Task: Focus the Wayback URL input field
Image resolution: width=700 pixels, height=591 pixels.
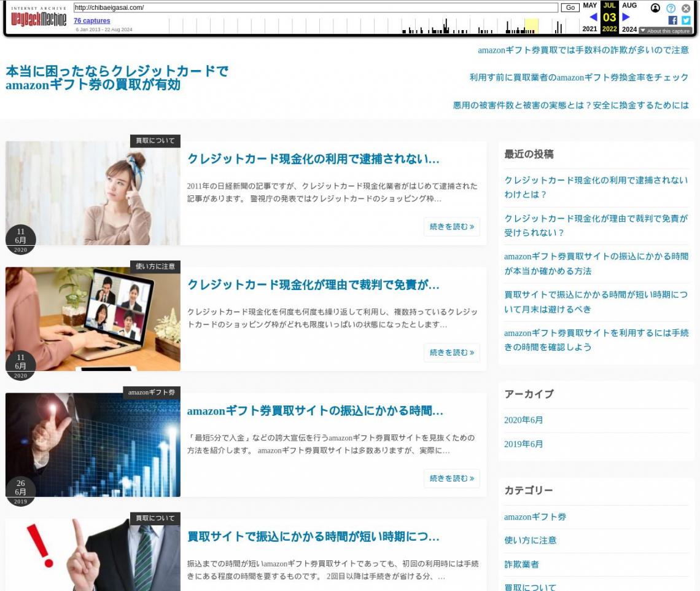Action: click(x=316, y=7)
